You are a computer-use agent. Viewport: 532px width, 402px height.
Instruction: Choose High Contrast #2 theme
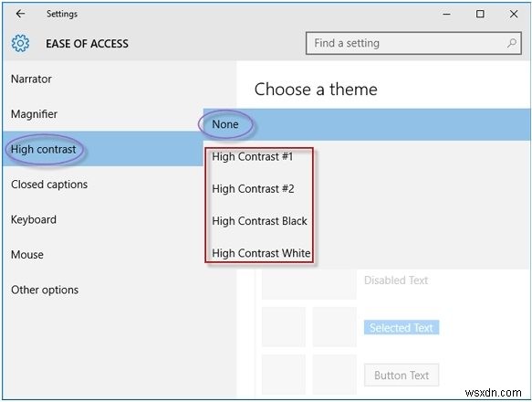click(253, 189)
